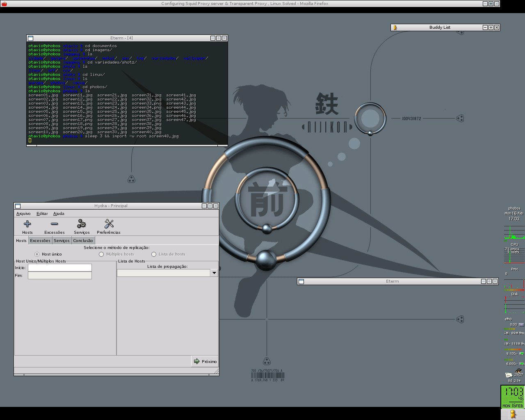Click screen47.jpg in the Eterm listing

(x=181, y=120)
